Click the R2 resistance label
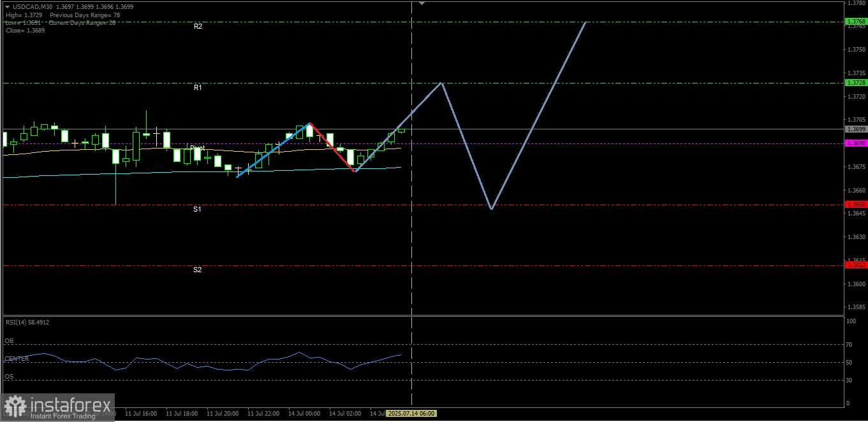This screenshot has height=422, width=868. 198,26
